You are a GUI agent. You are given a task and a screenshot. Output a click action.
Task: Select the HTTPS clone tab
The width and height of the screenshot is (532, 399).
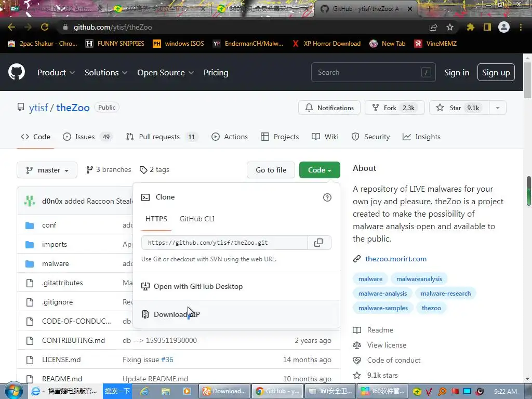[156, 219]
